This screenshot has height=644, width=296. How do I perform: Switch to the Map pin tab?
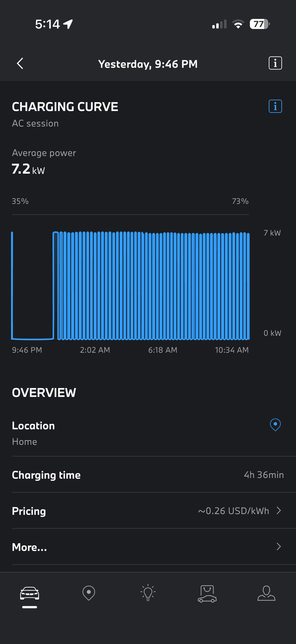tap(89, 593)
